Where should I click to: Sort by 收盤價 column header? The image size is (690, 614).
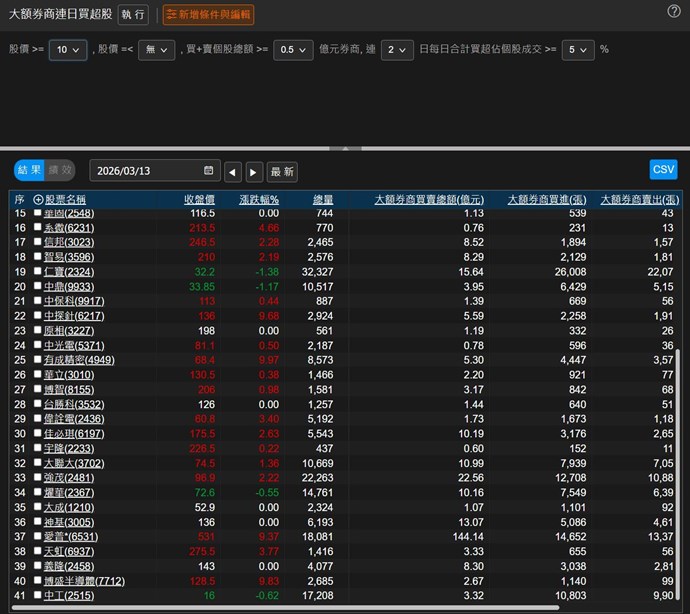coord(199,200)
